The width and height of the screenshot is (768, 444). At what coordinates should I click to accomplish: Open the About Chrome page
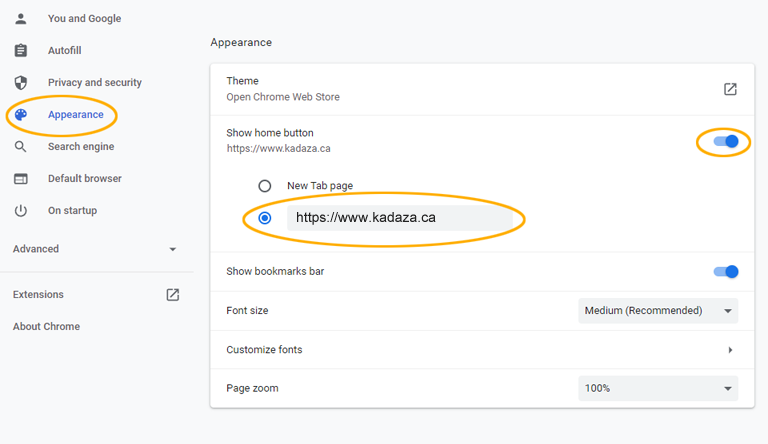click(47, 326)
